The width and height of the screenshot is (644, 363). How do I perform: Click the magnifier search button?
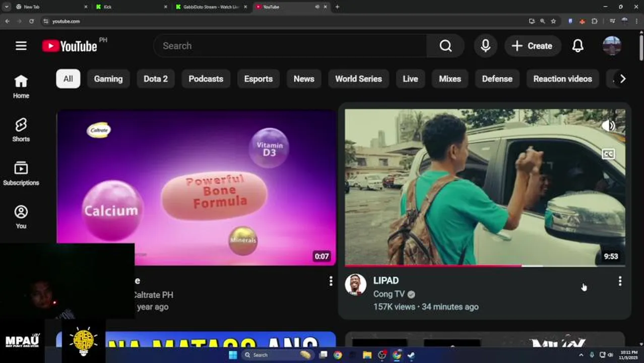445,46
